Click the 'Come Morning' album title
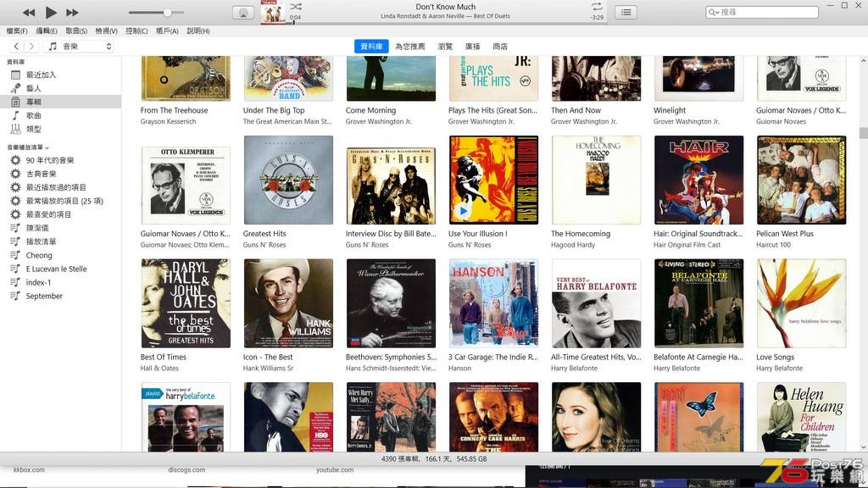Viewport: 868px width, 488px height. 371,110
